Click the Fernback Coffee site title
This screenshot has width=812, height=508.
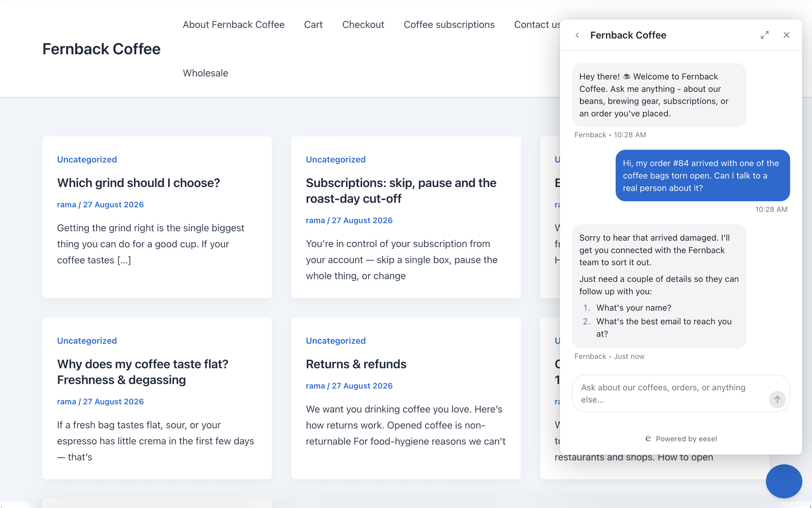tap(101, 49)
